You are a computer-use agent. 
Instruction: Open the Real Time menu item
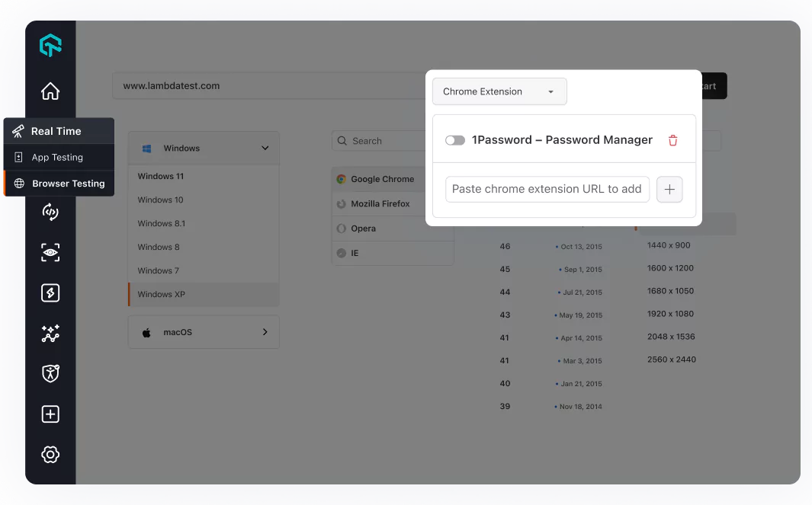[58, 130]
